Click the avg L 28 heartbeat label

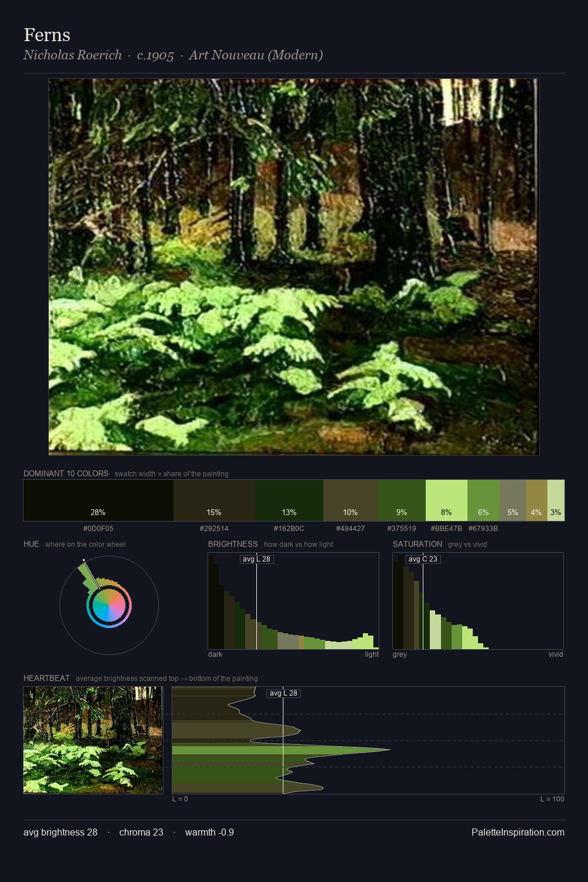[x=283, y=693]
